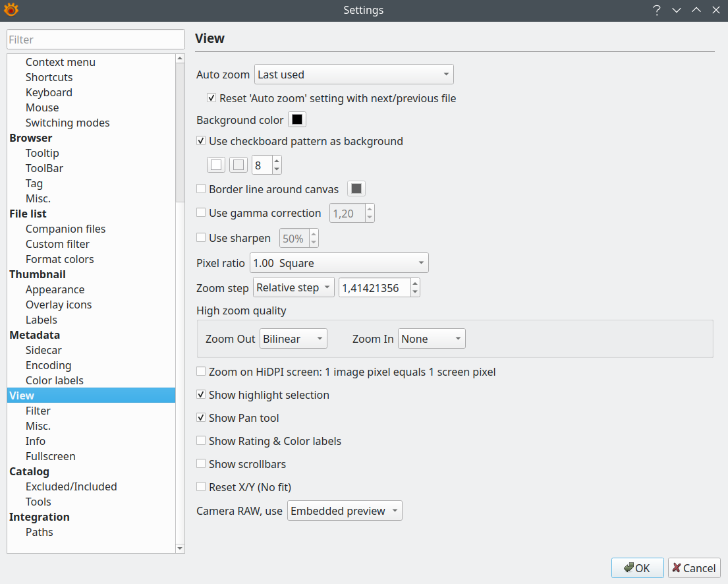Decrease the zoom step value arrow

click(414, 292)
